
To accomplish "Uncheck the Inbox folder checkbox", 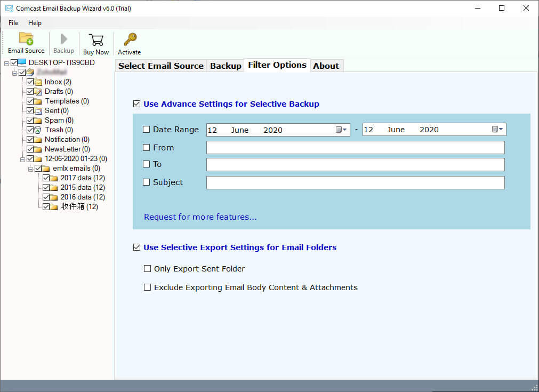I will (30, 82).
